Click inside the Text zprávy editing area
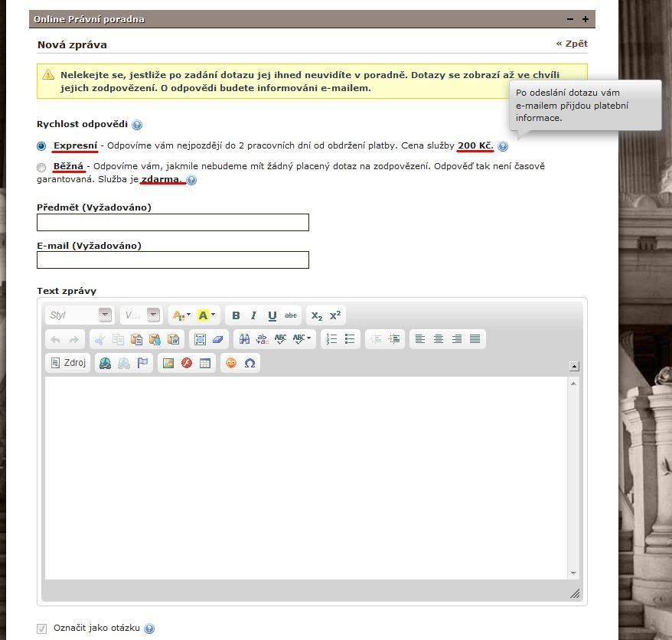 (x=306, y=478)
